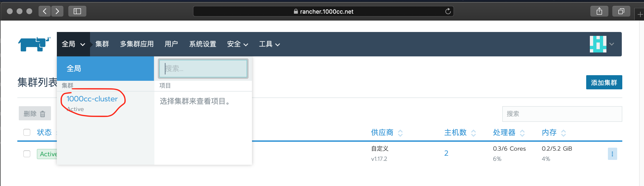Click the 删除 trash button

point(35,114)
